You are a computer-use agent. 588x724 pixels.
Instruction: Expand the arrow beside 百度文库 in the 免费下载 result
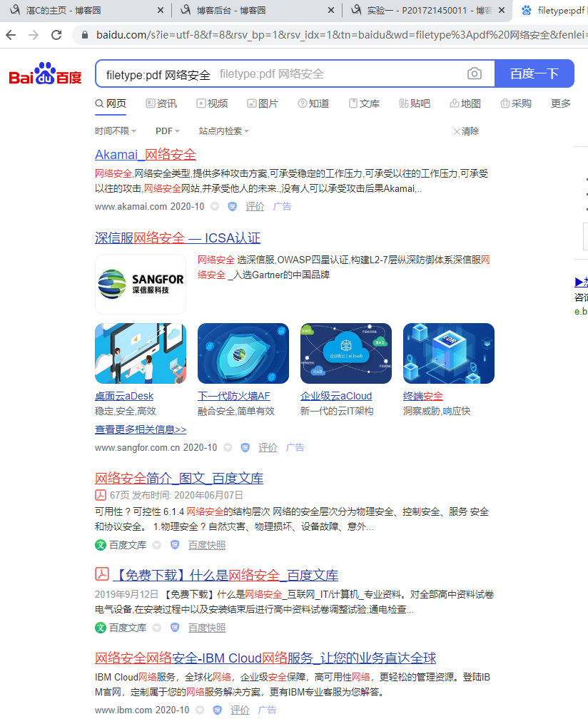[157, 628]
